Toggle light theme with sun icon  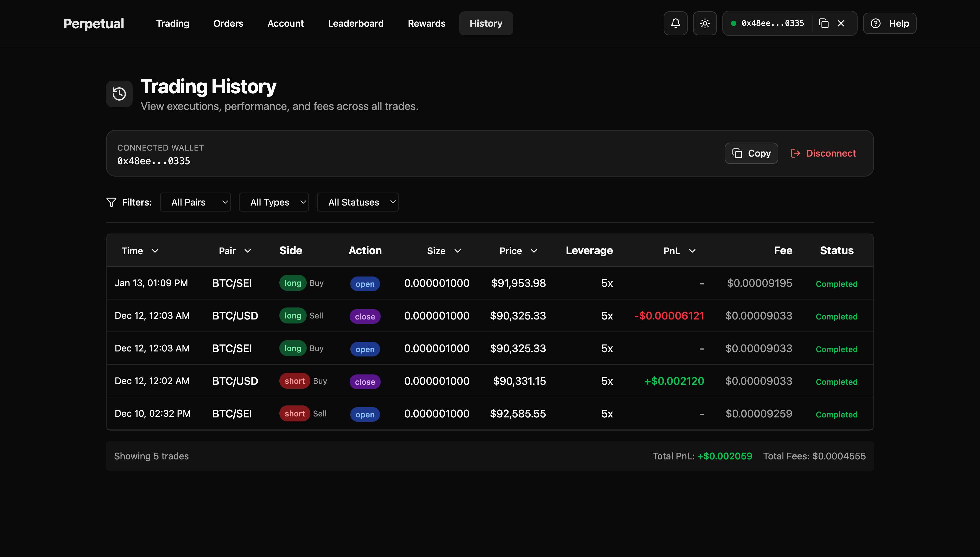(704, 23)
